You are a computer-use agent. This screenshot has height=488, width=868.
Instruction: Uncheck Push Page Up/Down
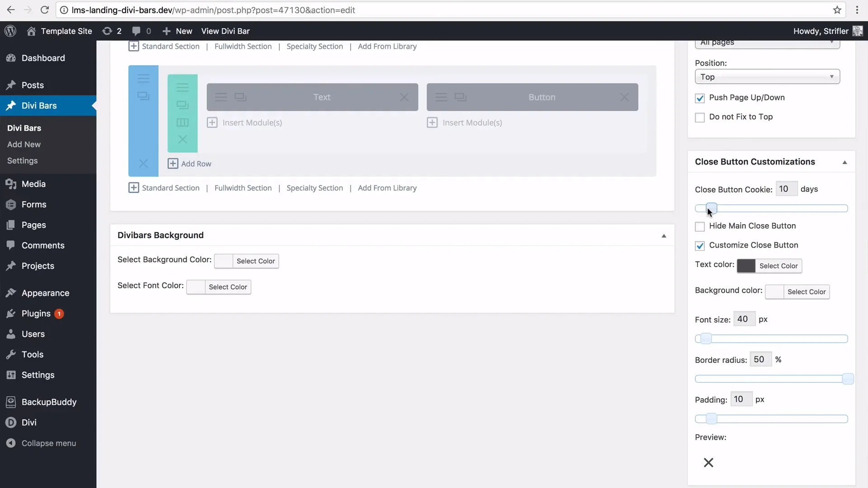(x=700, y=98)
